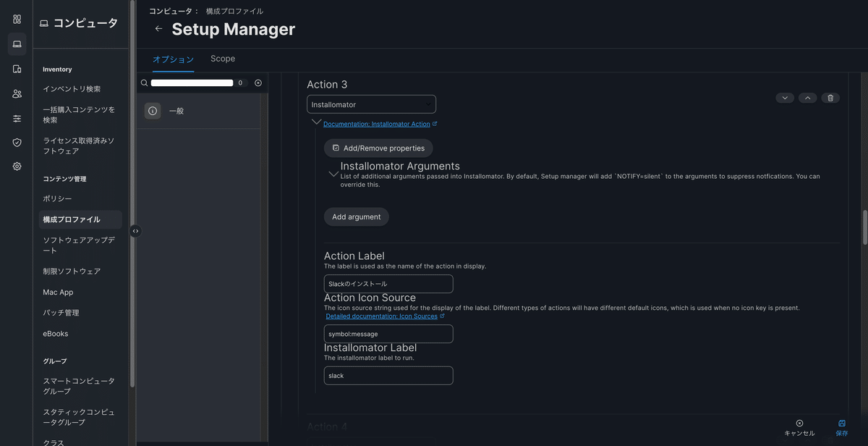The height and width of the screenshot is (446, 868).
Task: Open settings with the gear icon
Action: point(17,166)
